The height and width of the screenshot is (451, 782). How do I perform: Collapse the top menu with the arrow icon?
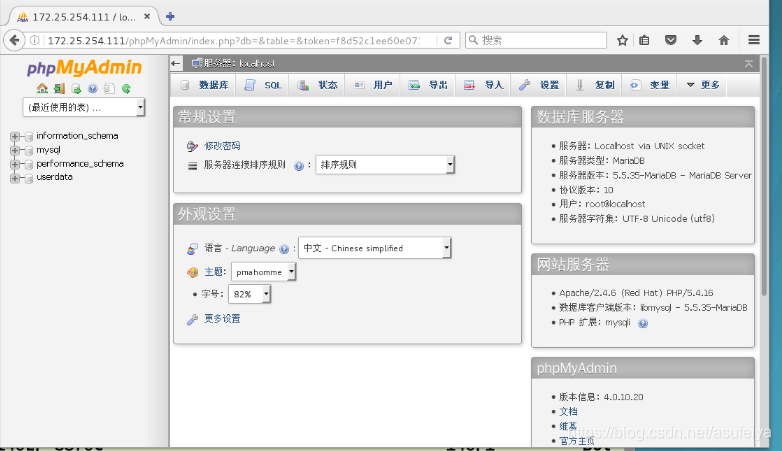[749, 64]
